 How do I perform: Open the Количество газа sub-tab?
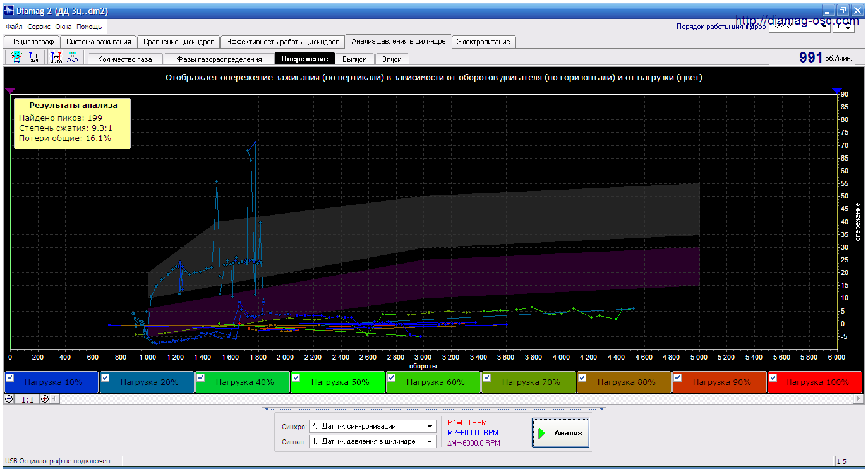(x=125, y=59)
